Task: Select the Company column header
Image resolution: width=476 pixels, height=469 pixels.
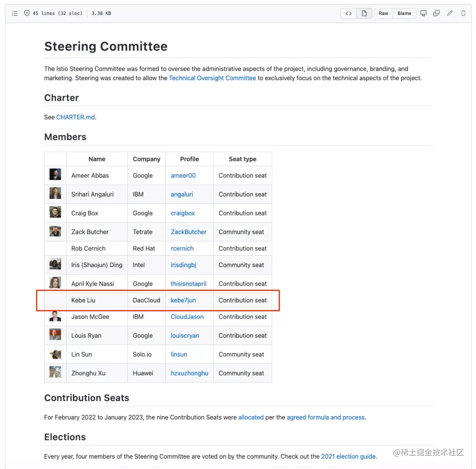Action: (146, 159)
